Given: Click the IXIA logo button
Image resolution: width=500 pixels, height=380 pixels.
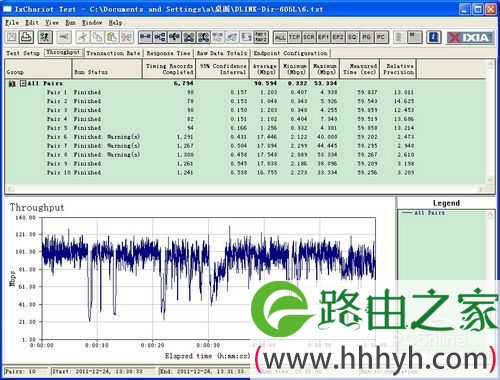Looking at the screenshot, I should click(470, 37).
